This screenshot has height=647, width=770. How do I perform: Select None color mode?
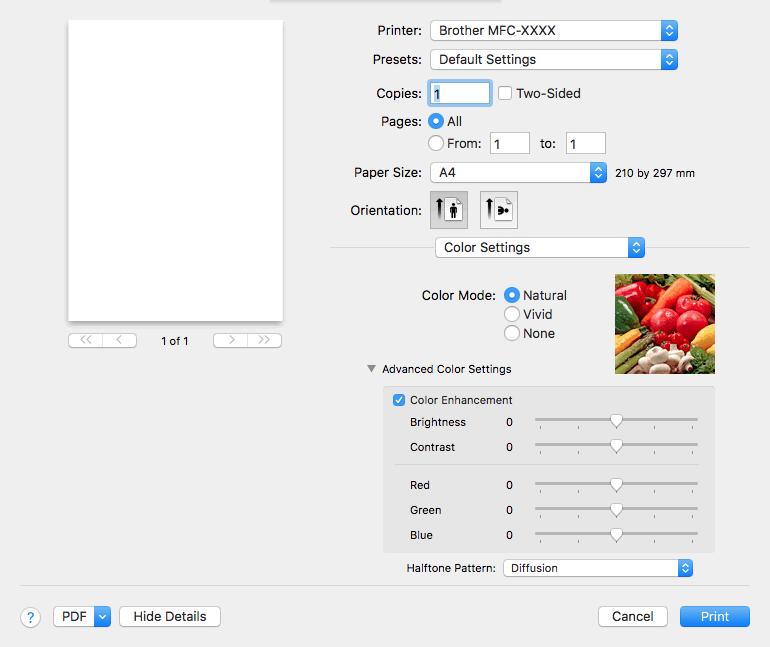512,333
